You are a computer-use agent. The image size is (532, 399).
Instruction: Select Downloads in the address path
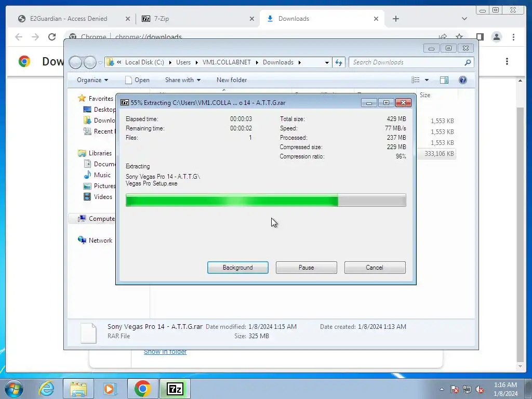coord(278,62)
